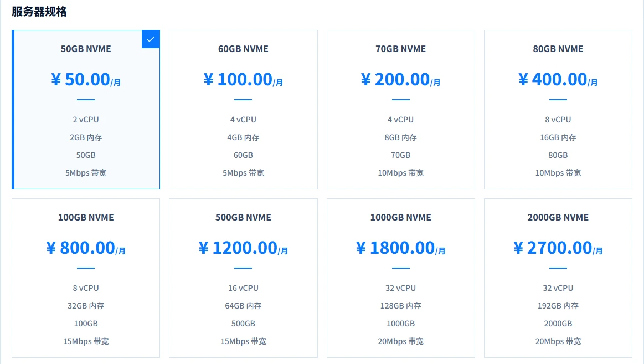The height and width of the screenshot is (364, 644).
Task: Click the 16 vCPU spec line
Action: (x=243, y=288)
